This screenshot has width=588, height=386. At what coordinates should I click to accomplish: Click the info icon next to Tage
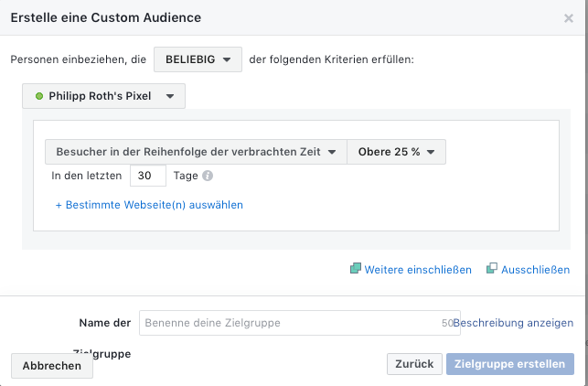click(208, 176)
